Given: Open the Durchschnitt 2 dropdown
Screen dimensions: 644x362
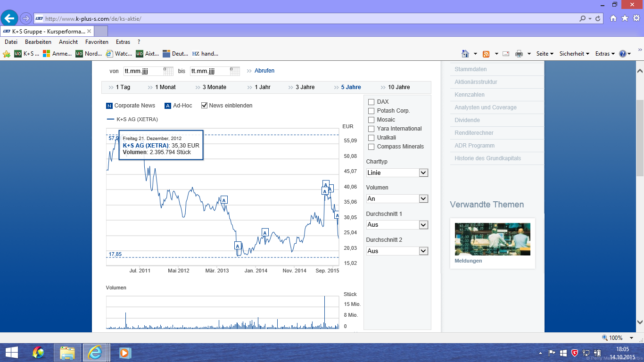Looking at the screenshot, I should 397,251.
